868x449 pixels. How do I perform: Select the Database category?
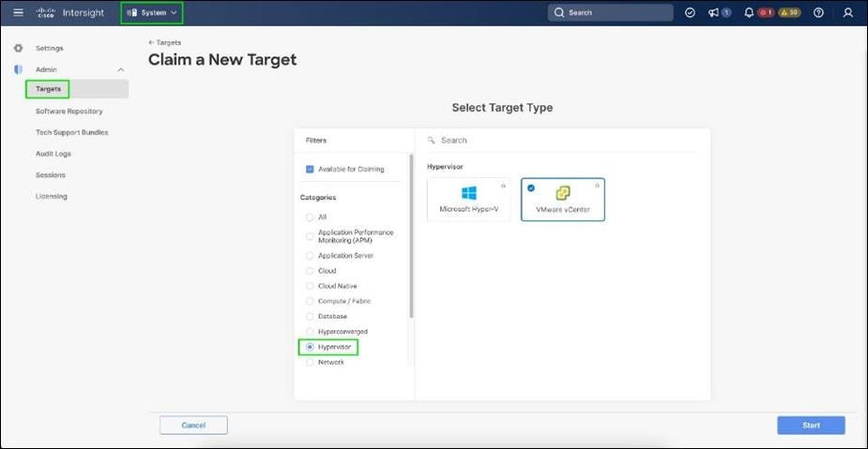click(x=310, y=316)
